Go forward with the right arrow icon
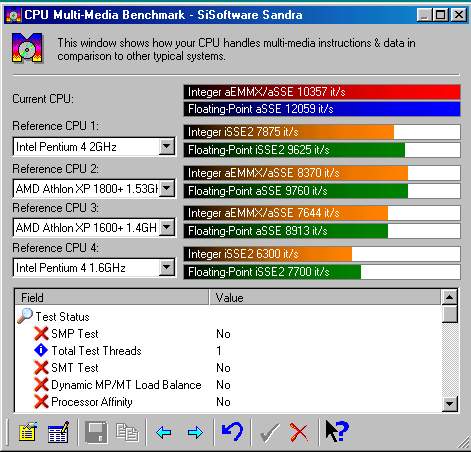 pos(195,433)
